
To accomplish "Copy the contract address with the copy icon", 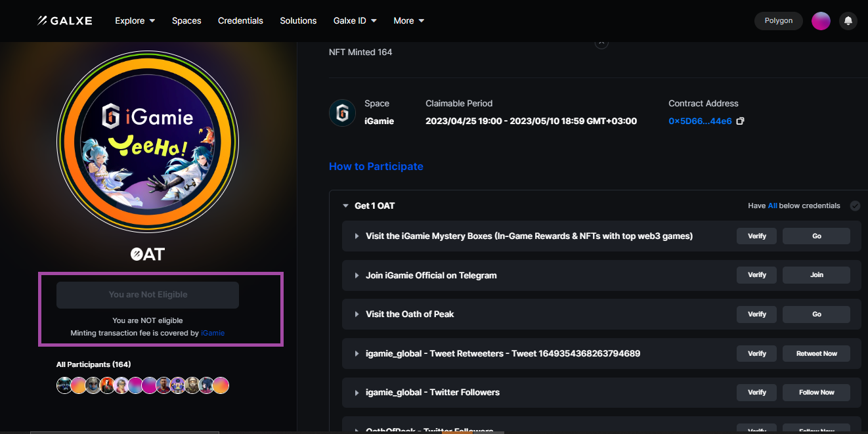I will (x=741, y=121).
